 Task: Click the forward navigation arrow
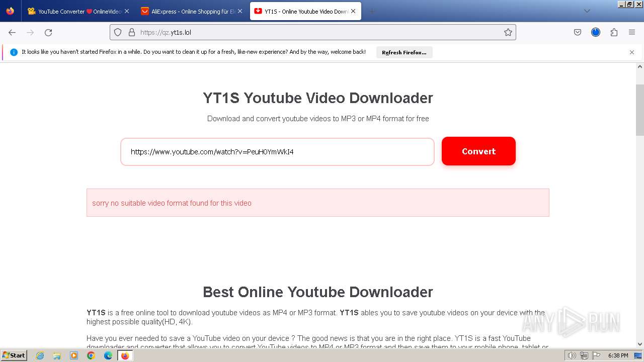[x=30, y=32]
